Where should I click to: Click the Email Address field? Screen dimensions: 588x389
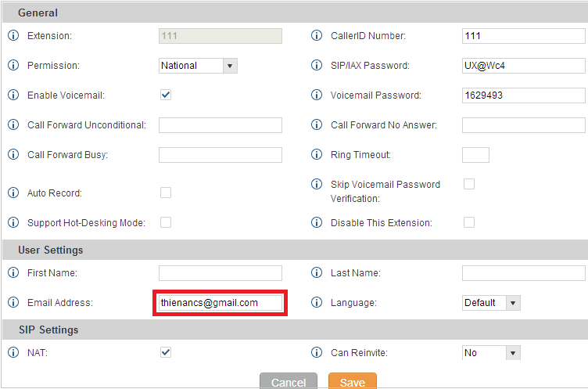(x=220, y=303)
